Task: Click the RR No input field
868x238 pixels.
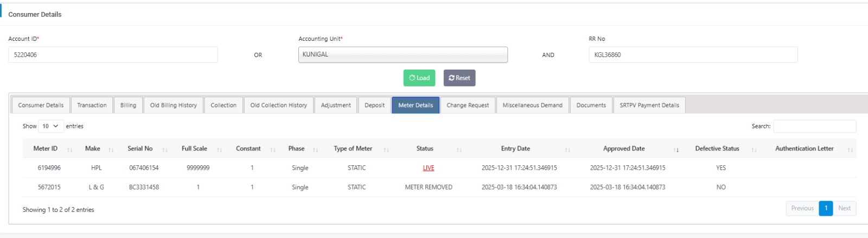Action: (693, 55)
